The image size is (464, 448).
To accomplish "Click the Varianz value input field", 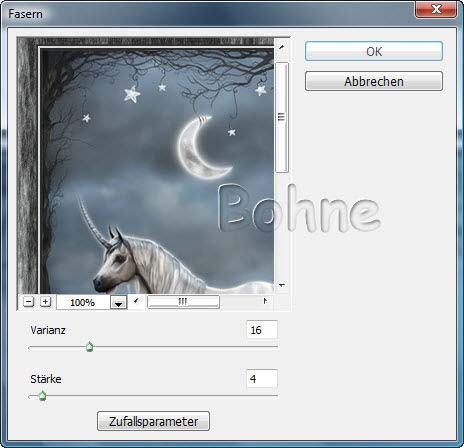I will pos(262,330).
